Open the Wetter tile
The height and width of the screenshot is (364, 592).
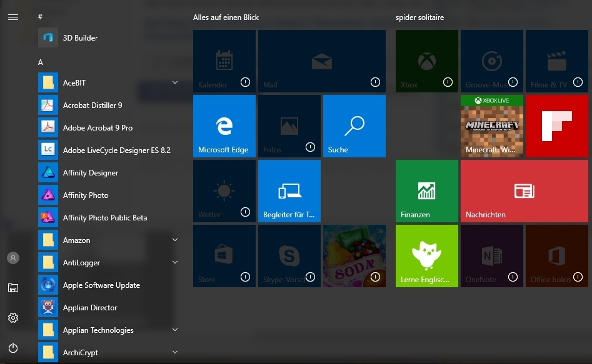pos(224,191)
